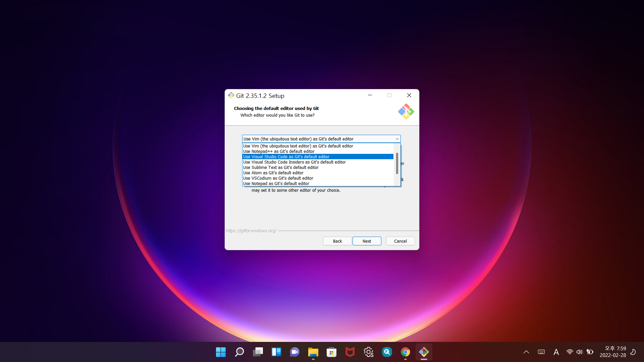
Task: Click Git Setup taskbar icon
Action: click(x=424, y=352)
